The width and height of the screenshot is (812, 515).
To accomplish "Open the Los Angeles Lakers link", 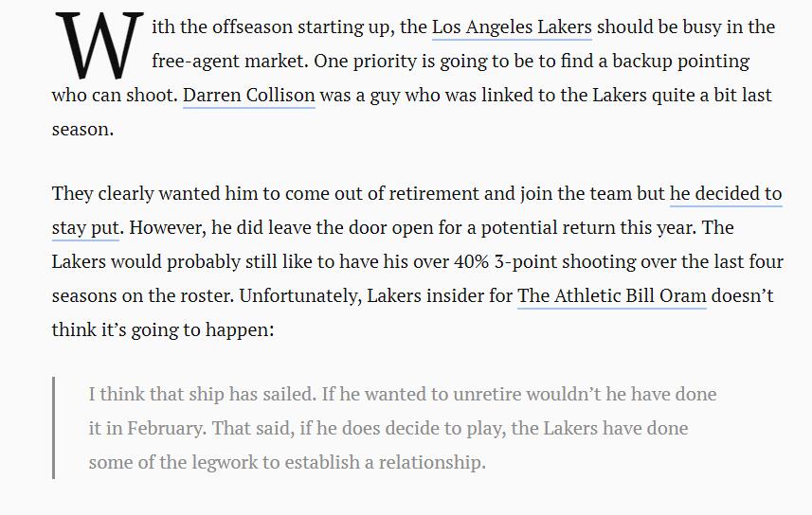I will (512, 27).
